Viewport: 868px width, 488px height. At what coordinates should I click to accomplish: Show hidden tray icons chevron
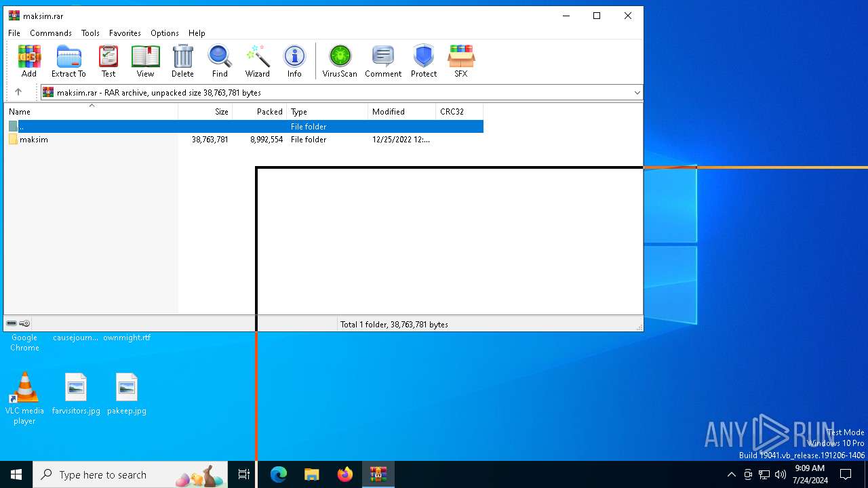(731, 474)
